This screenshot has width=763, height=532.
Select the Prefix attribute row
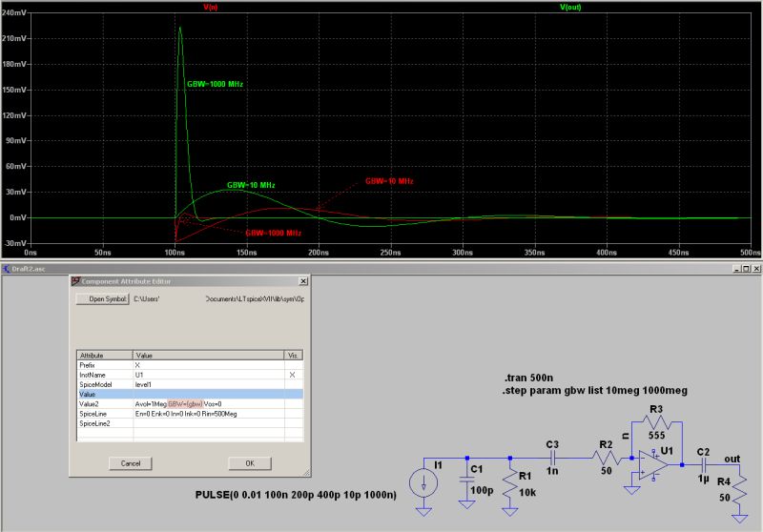190,365
